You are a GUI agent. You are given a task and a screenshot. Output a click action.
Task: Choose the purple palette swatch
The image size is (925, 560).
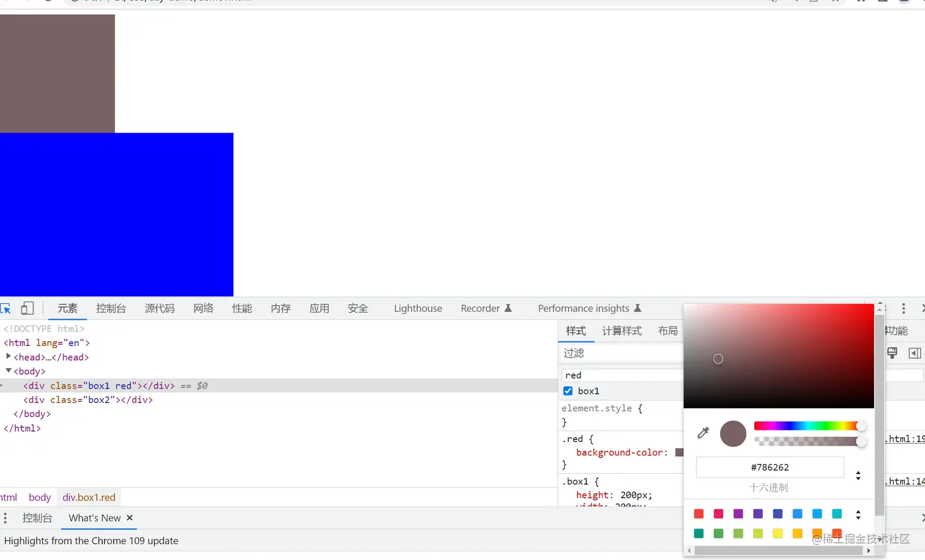738,514
